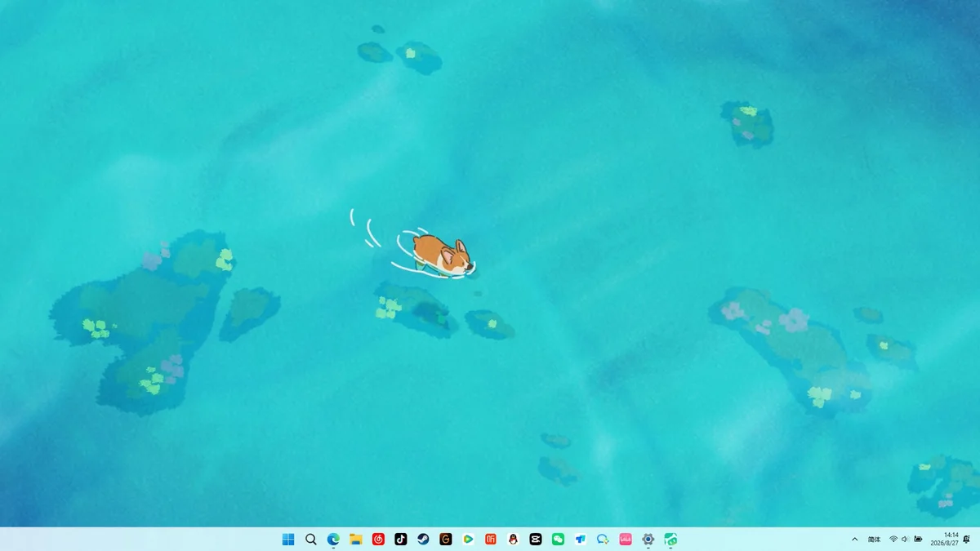Open NetEase Cloud Music red icon
This screenshot has height=551, width=980.
[x=378, y=539]
